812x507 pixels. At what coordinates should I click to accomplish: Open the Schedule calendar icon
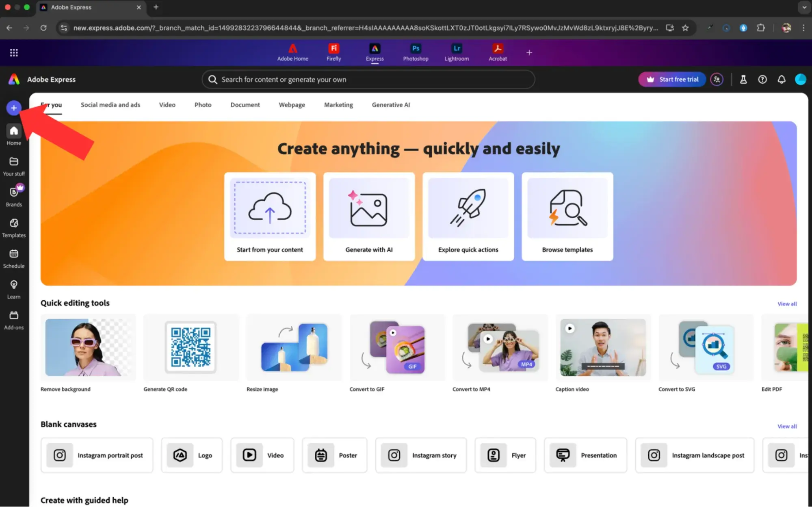(14, 258)
